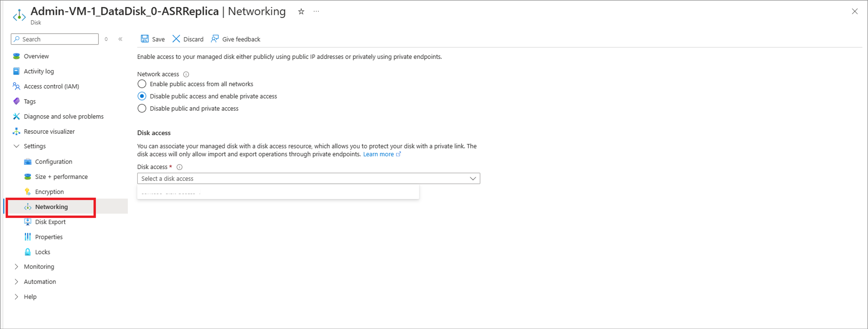Click the Give feedback person icon
The image size is (868, 329).
tap(215, 39)
